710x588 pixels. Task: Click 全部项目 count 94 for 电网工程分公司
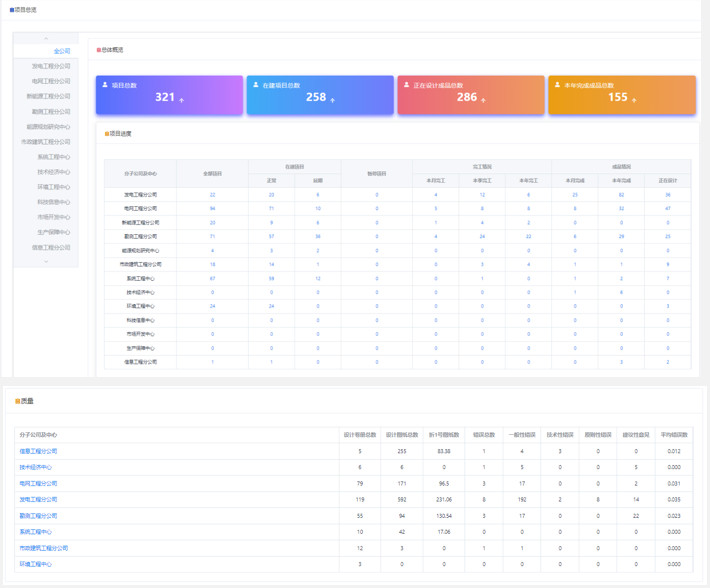[x=212, y=208]
